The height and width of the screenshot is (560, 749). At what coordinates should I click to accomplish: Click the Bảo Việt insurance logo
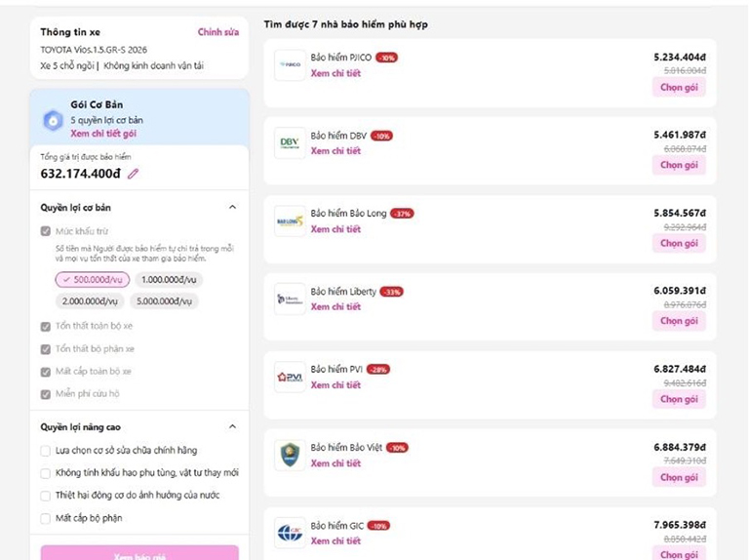(290, 455)
